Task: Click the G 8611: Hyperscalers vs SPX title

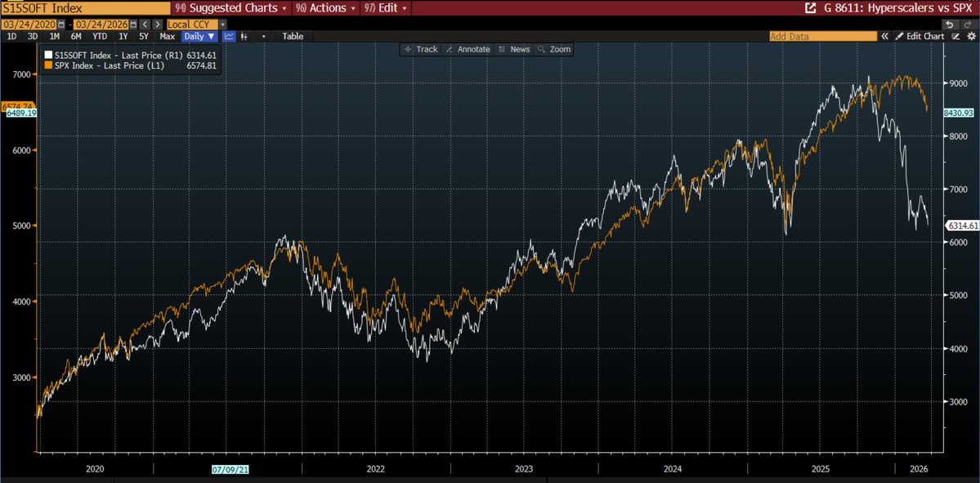Action: point(899,8)
